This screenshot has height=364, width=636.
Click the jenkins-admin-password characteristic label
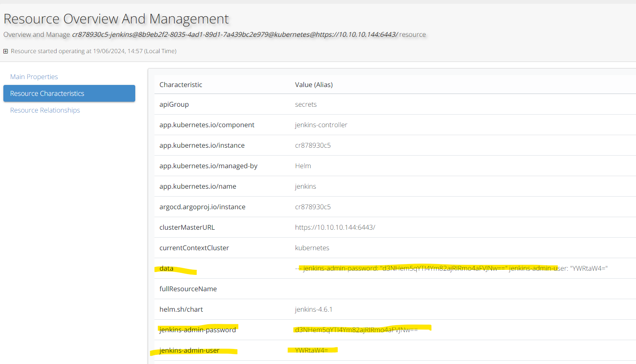coord(198,330)
